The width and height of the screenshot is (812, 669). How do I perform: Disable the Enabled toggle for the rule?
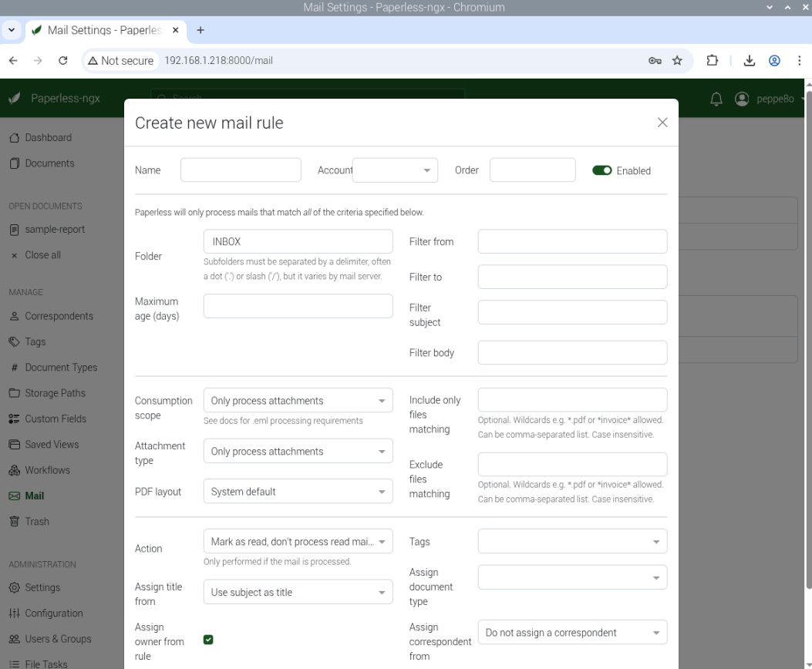pyautogui.click(x=602, y=170)
